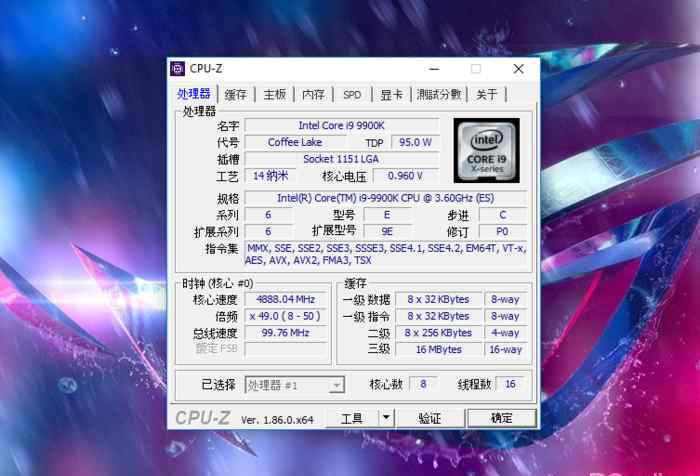The image size is (700, 476).
Task: Click the Coffee Lake codename value
Action: click(295, 142)
